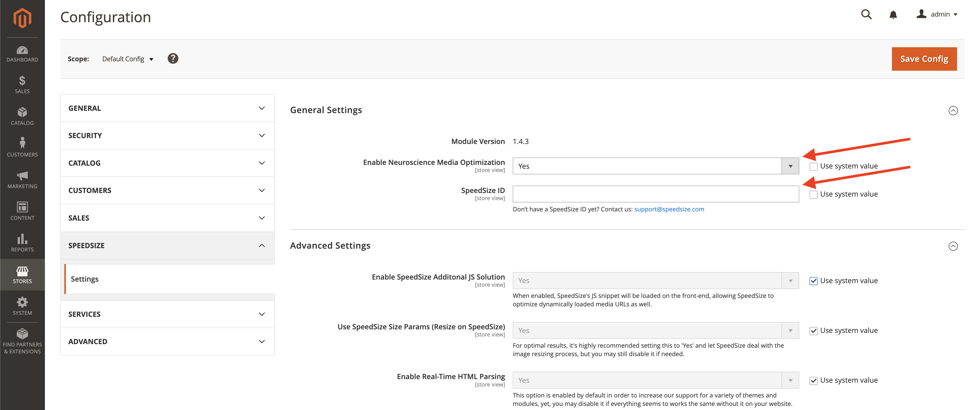Select the Settings tab under SpeedSize
Image resolution: width=980 pixels, height=410 pixels.
tap(169, 279)
